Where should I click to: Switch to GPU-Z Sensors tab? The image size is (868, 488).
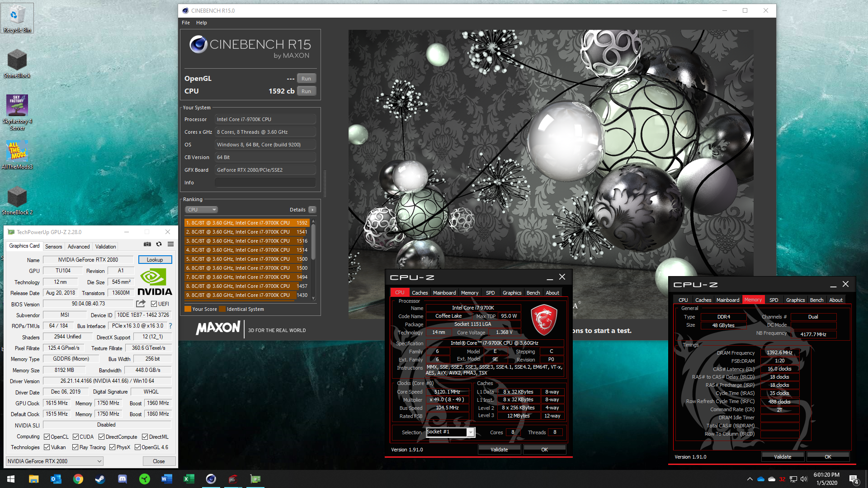point(54,247)
